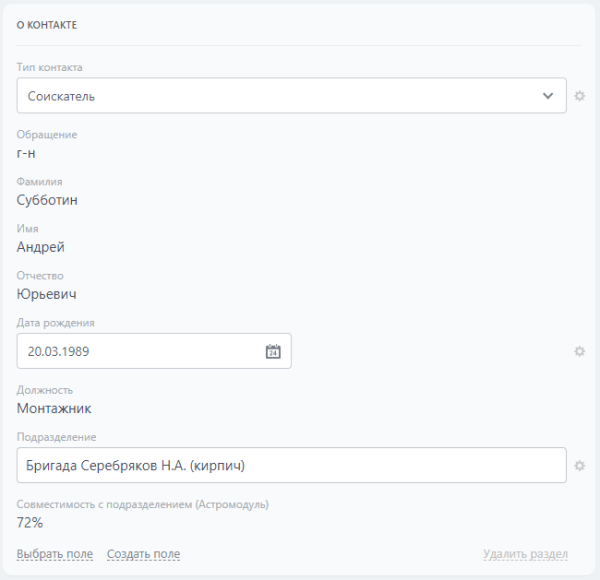Open the gear settings for Подразделение field
Viewport: 600px width, 580px height.
click(x=579, y=465)
